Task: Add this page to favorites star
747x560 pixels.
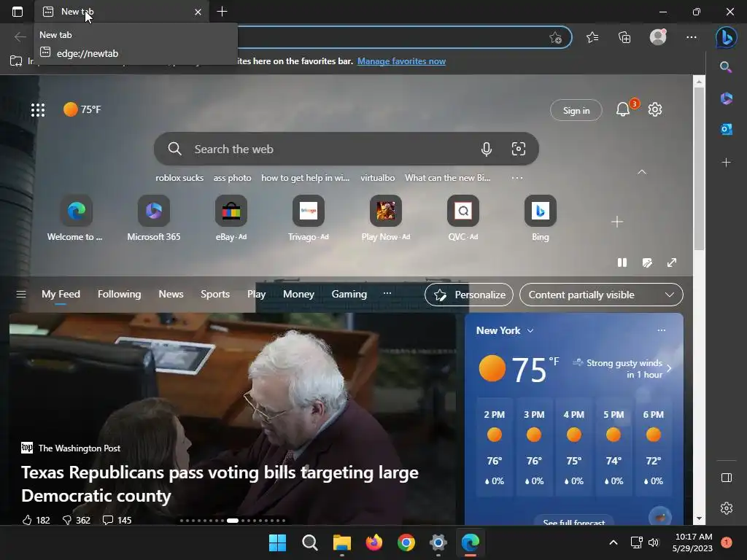Action: point(555,37)
